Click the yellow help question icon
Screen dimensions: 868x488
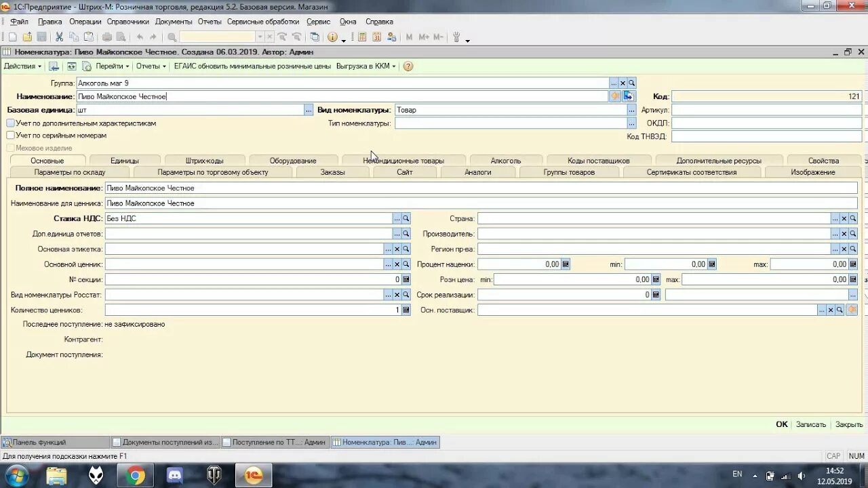pos(408,66)
